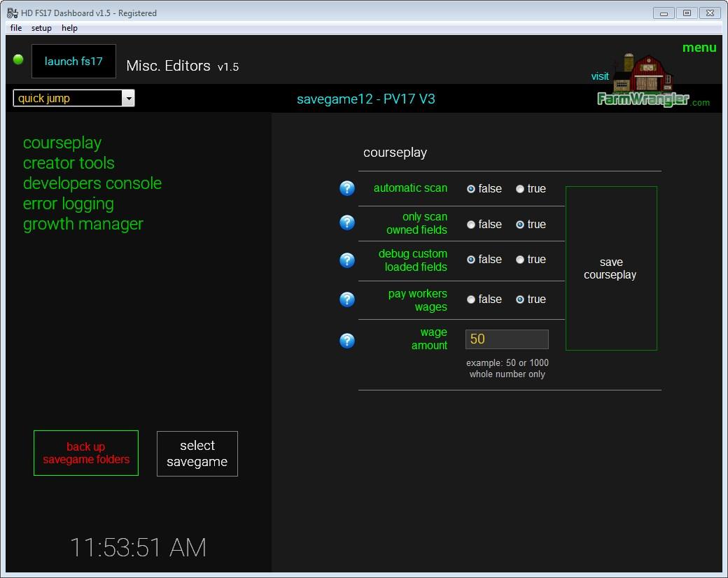Click the green status indicator light
Screen dimensions: 728x578
coord(18,59)
